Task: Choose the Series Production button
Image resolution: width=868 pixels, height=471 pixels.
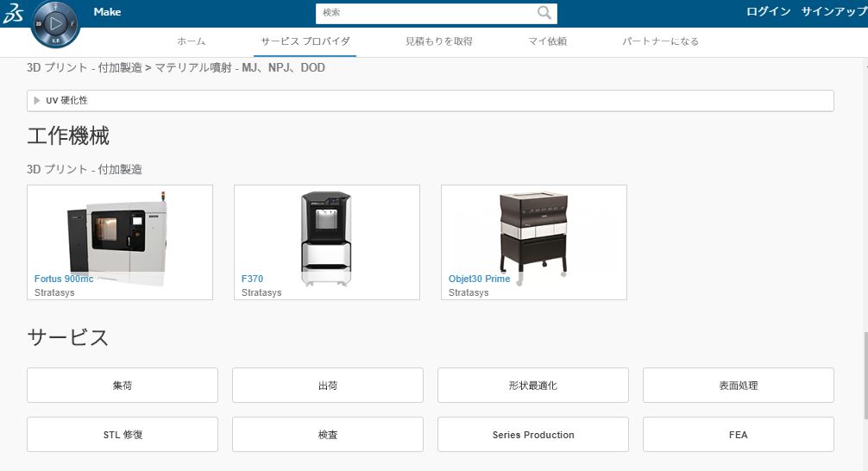Action: click(533, 435)
